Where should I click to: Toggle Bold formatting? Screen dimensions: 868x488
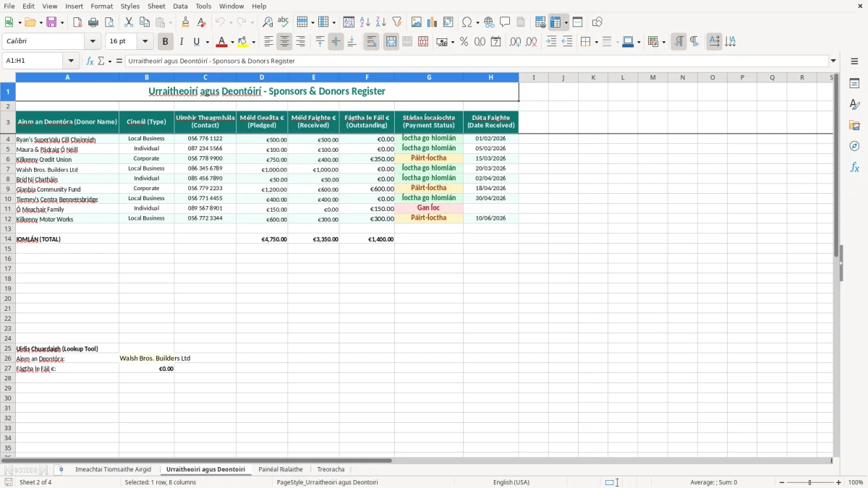166,42
